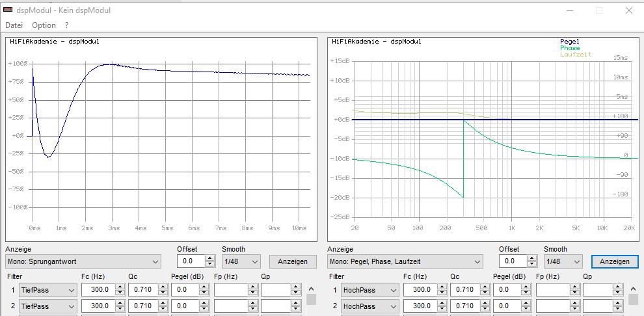Open the Datei menu
Screen dimensions: 644x316
[x=14, y=25]
